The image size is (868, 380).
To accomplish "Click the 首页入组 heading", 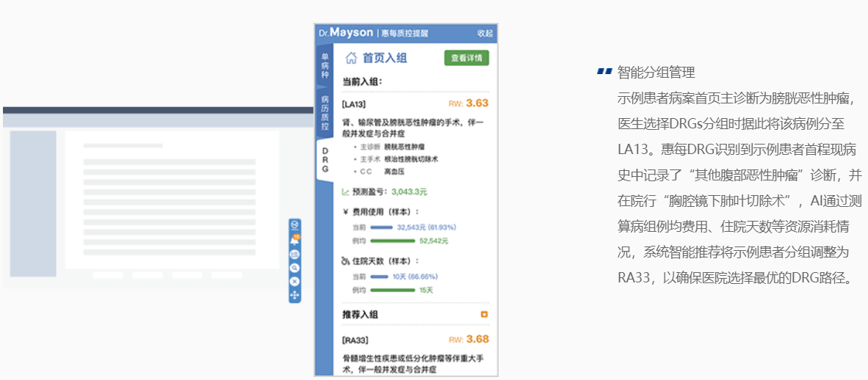I will pyautogui.click(x=385, y=58).
